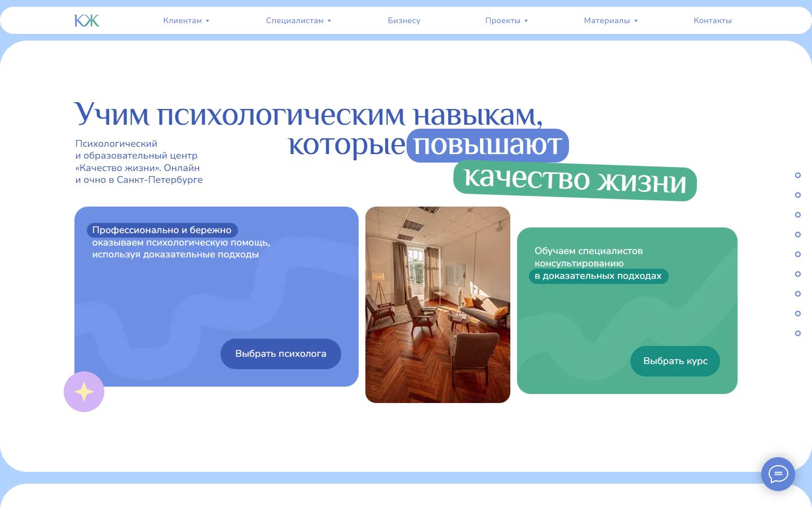Click the highlighted 'в доказательных подходах' label
812x508 pixels.
pyautogui.click(x=598, y=276)
